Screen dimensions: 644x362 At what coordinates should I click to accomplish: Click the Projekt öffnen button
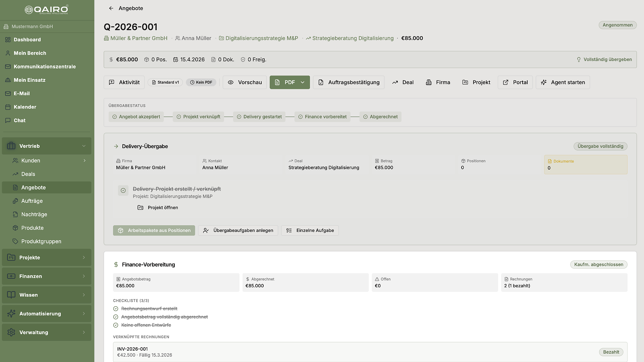pyautogui.click(x=158, y=207)
